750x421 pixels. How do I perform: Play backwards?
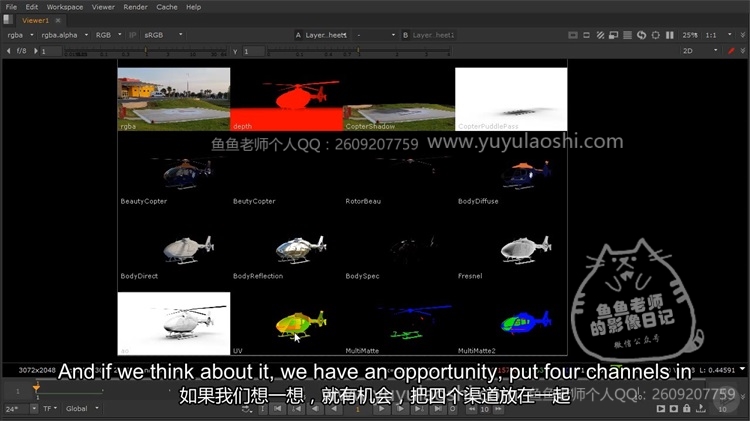pyautogui.click(x=334, y=409)
